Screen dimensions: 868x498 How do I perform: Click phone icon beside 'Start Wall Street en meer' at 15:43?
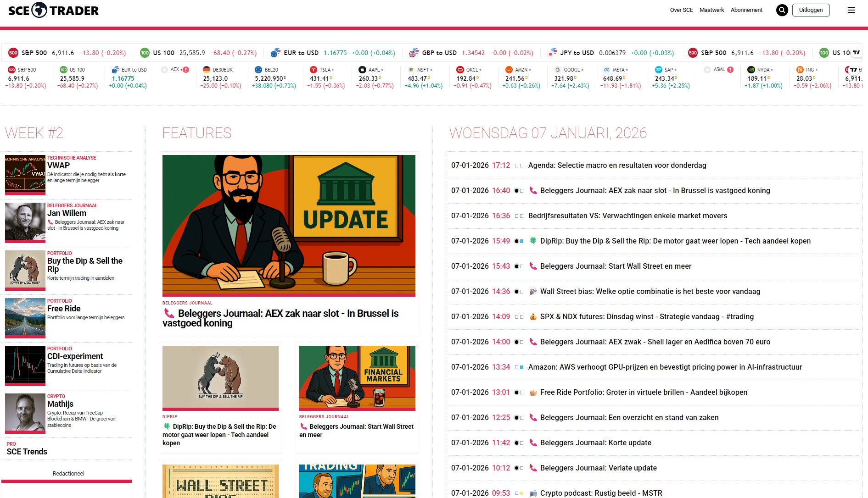tap(533, 266)
